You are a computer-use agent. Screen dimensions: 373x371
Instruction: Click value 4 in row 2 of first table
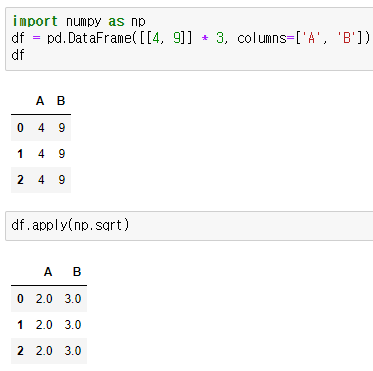click(41, 180)
